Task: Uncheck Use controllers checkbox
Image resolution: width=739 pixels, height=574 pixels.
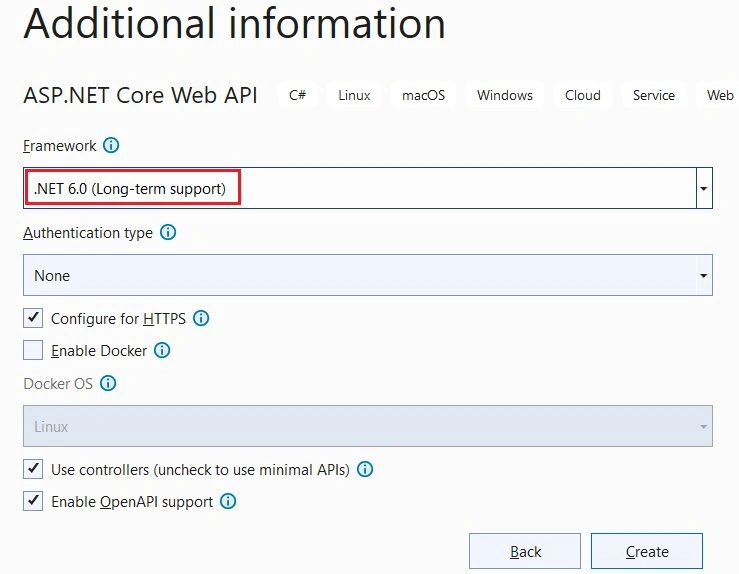Action: coord(33,469)
